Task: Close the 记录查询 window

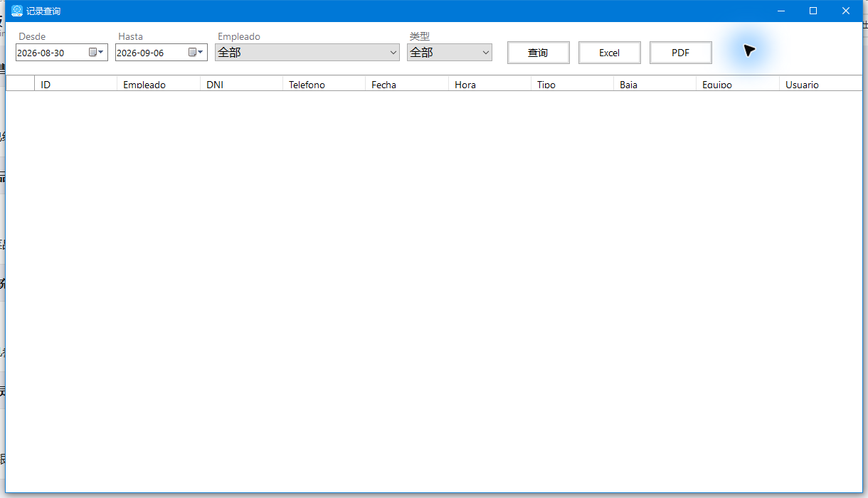Action: coord(846,11)
